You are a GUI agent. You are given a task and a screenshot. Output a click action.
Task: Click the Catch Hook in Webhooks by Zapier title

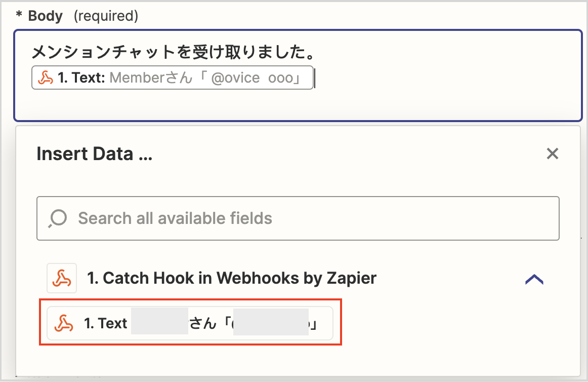click(232, 278)
